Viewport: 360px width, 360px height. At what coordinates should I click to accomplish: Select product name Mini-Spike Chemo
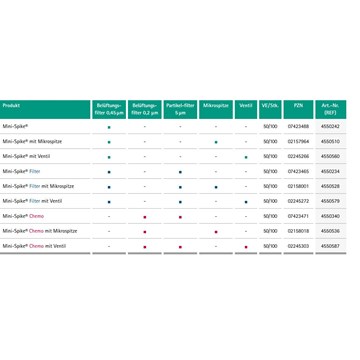pyautogui.click(x=23, y=216)
